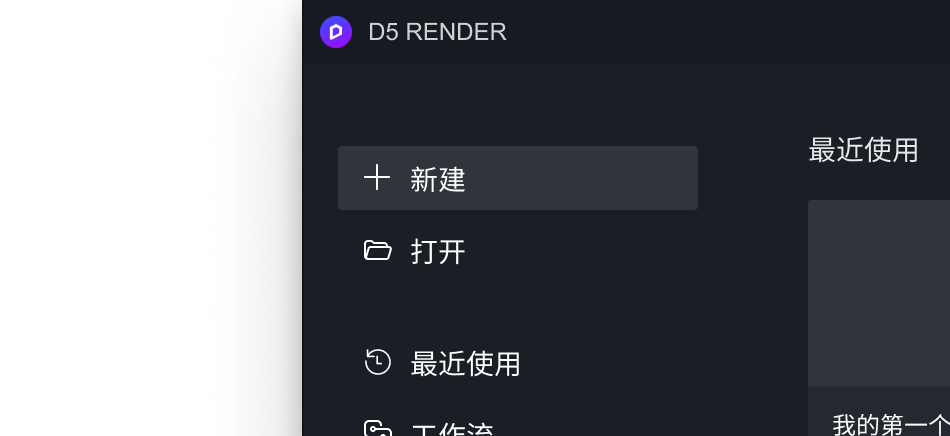Click the blank sidebar area above 新建

[518, 106]
